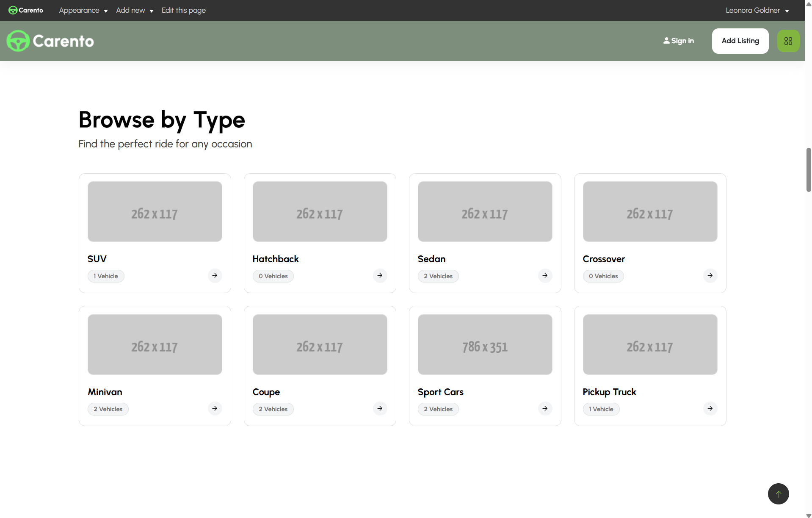Image resolution: width=812 pixels, height=518 pixels.
Task: Click the arrow icon on SUV card
Action: [x=215, y=276]
